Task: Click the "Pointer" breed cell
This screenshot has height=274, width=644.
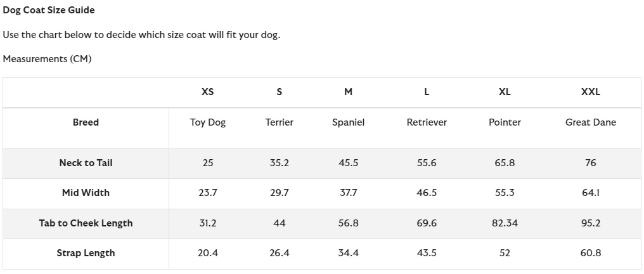Action: click(505, 122)
